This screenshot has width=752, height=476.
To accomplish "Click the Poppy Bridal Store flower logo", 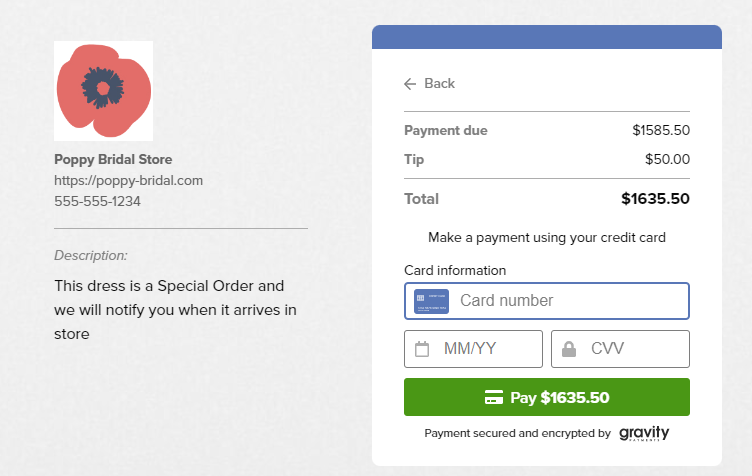I will (x=104, y=91).
